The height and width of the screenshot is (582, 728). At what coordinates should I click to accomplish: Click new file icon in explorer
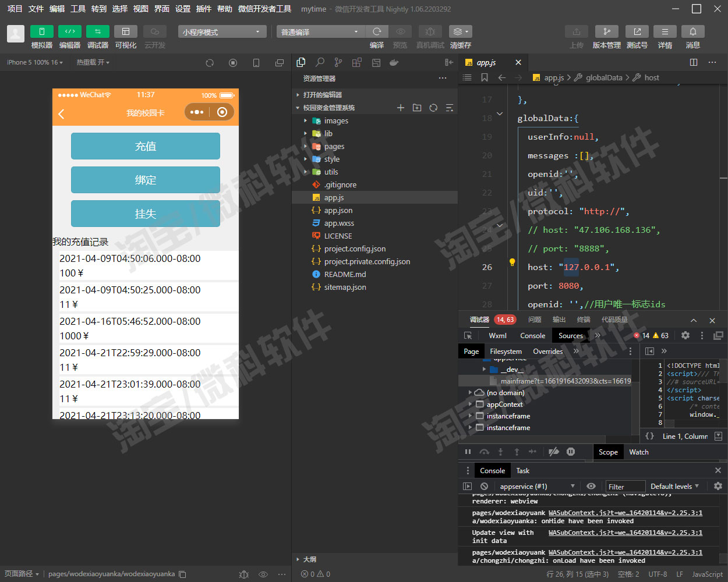click(x=401, y=108)
